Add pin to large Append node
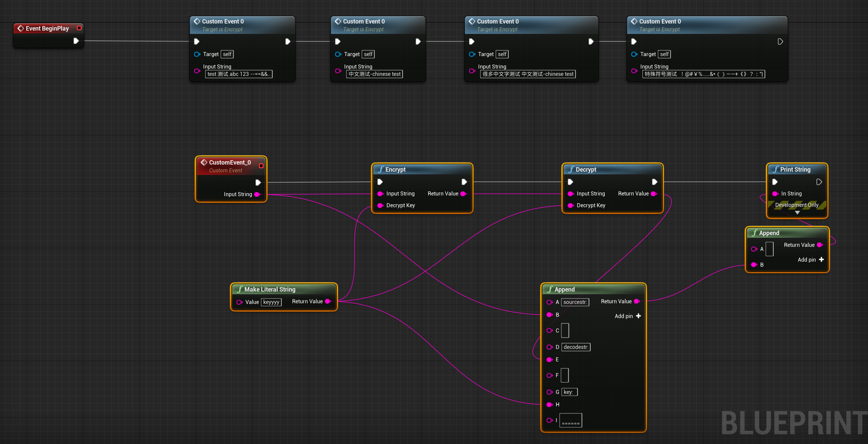The height and width of the screenshot is (444, 868). 638,316
